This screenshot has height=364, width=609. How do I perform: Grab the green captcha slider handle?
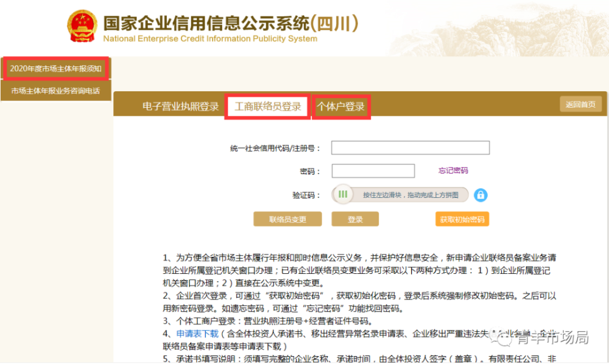coord(342,194)
